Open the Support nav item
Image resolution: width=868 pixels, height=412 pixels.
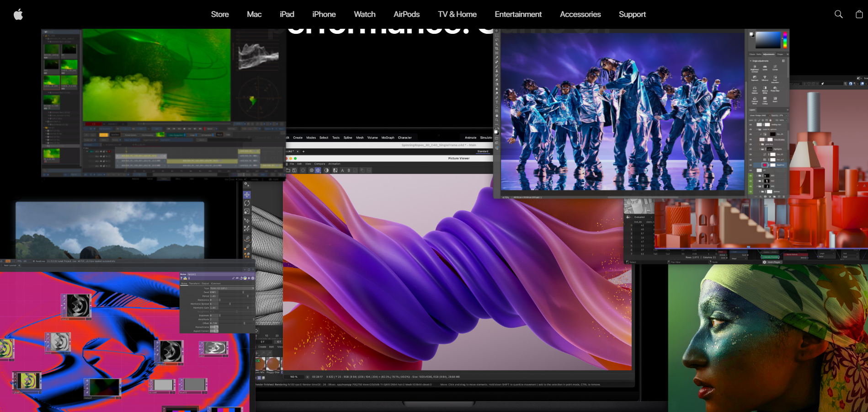(x=632, y=14)
